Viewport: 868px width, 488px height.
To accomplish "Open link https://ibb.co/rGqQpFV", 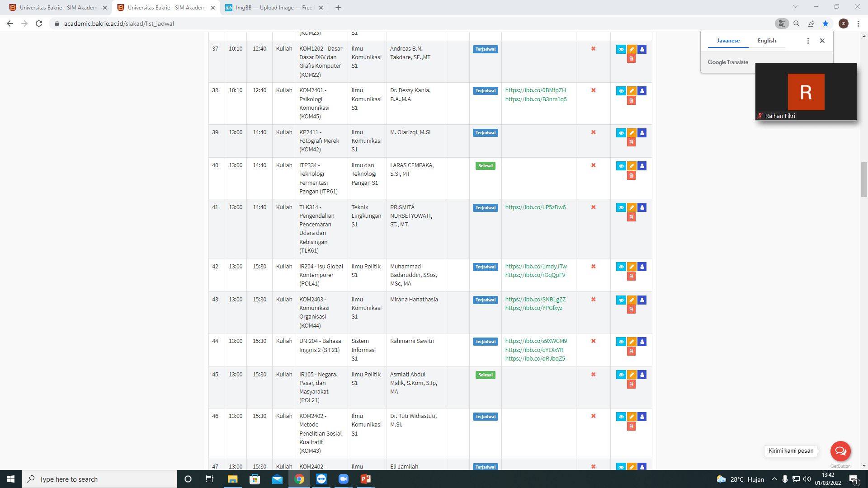I will click(x=535, y=275).
